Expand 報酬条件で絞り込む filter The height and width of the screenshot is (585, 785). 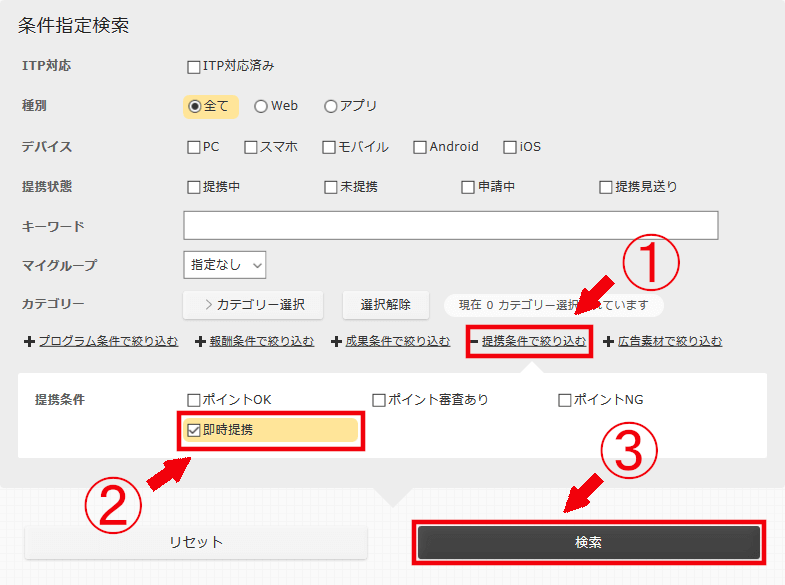262,341
